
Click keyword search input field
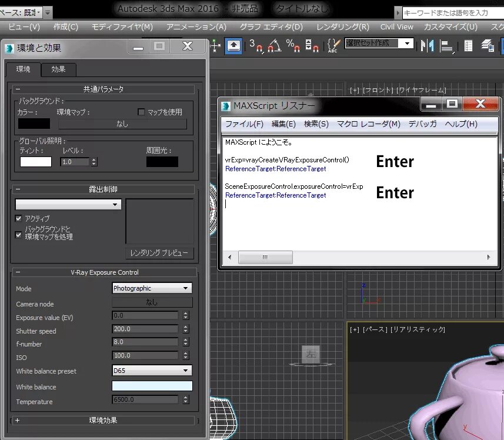click(453, 13)
